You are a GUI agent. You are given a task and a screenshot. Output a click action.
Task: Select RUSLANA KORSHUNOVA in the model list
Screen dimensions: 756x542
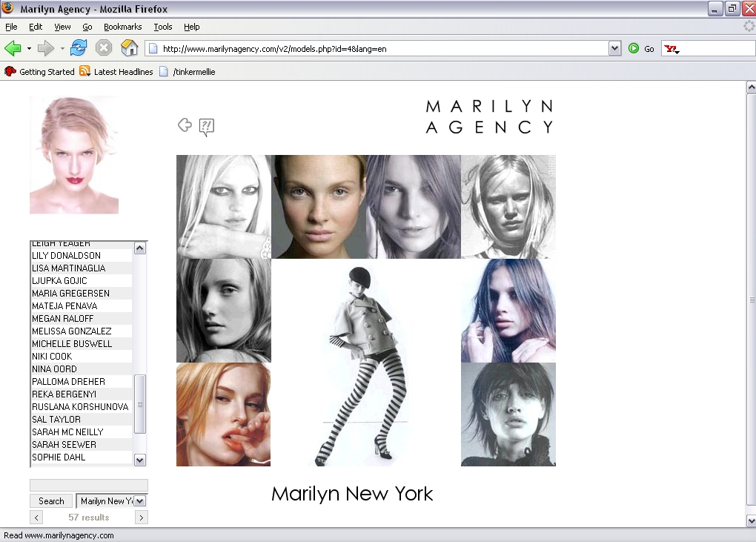pyautogui.click(x=82, y=406)
